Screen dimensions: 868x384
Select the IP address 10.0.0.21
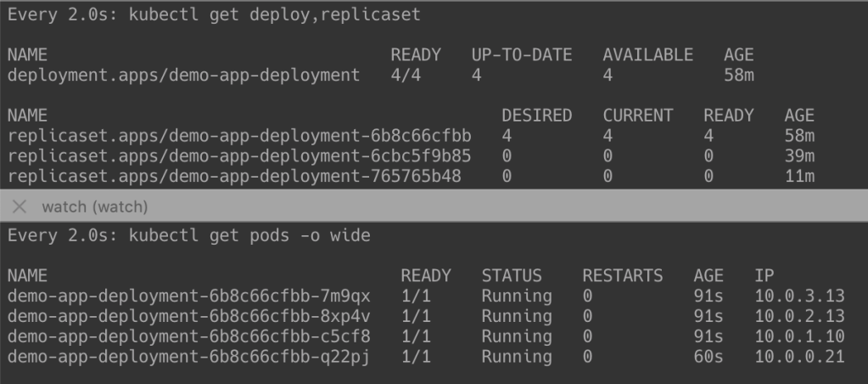click(x=799, y=356)
